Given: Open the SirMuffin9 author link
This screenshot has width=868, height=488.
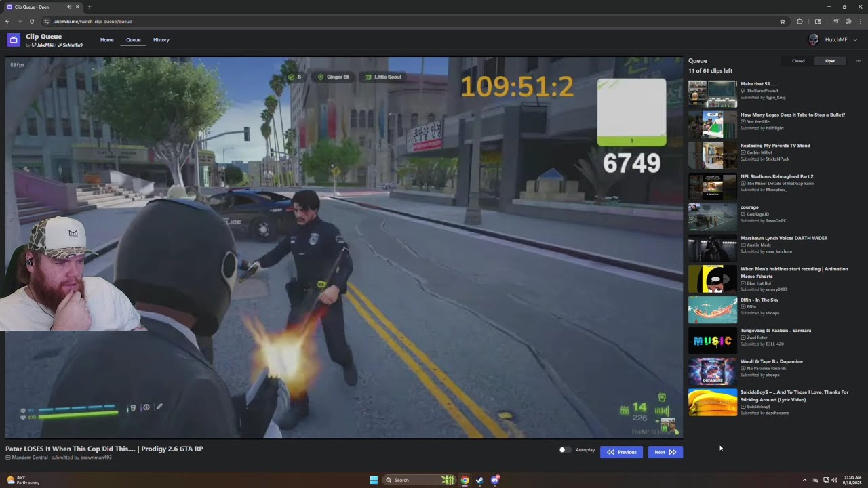Looking at the screenshot, I should [x=71, y=45].
